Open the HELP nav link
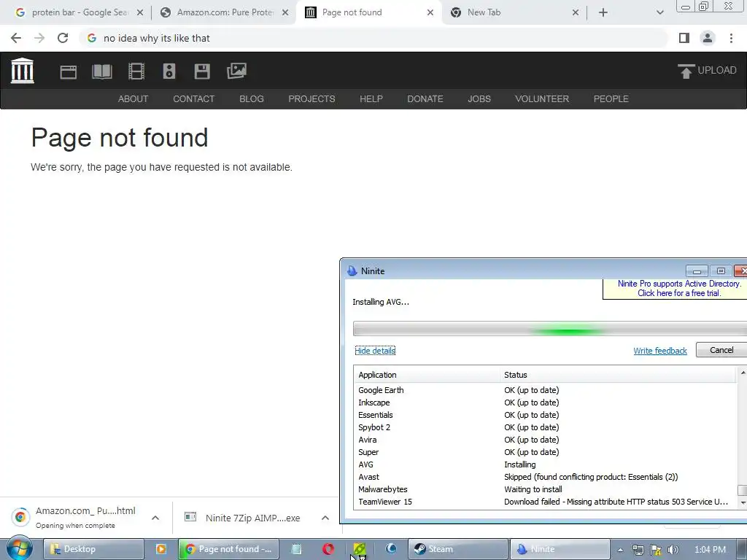747x560 pixels. coord(371,99)
